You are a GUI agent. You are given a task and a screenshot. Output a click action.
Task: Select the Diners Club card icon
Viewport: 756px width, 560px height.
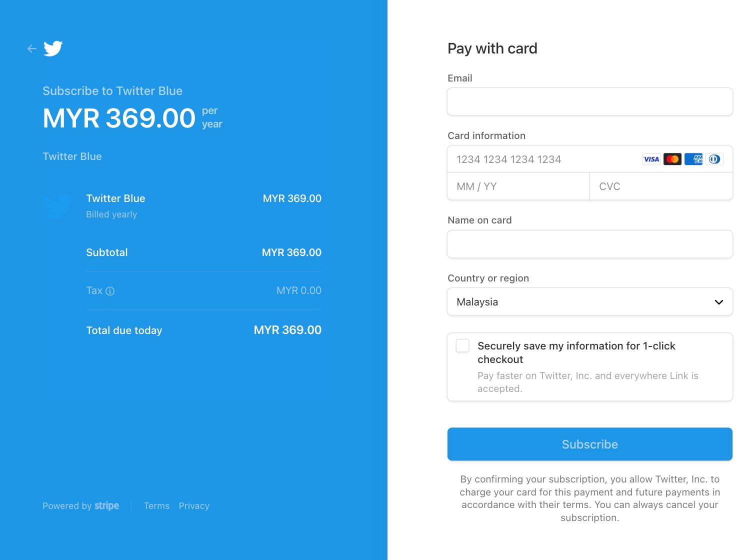point(714,159)
